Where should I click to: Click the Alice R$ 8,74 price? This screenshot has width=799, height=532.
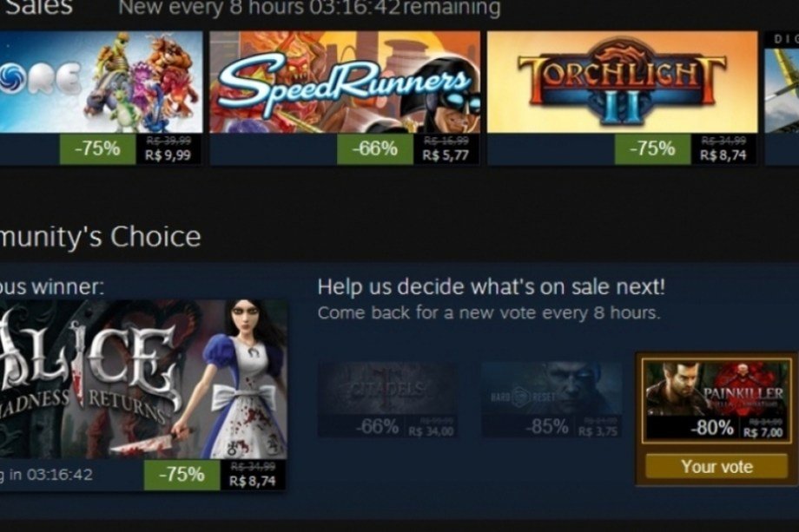pyautogui.click(x=253, y=481)
